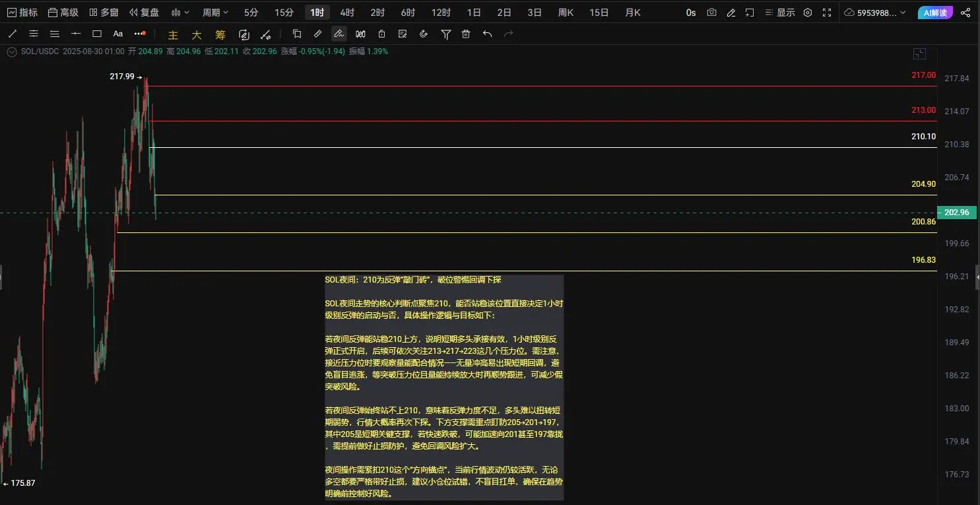Select the 周K weekly timeframe
Image resolution: width=980 pixels, height=505 pixels.
566,13
